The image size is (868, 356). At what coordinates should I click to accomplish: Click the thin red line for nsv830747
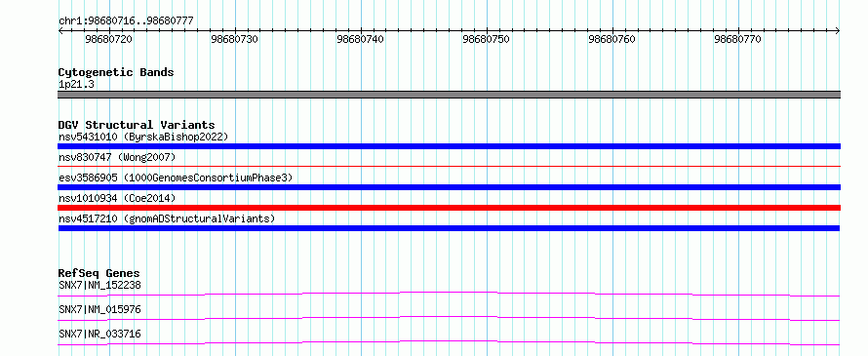click(449, 166)
